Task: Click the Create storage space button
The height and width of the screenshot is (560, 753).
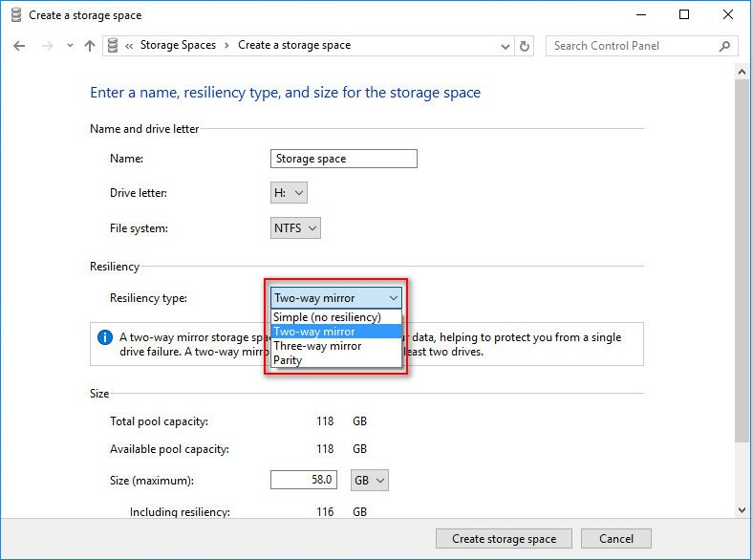Action: [x=504, y=539]
